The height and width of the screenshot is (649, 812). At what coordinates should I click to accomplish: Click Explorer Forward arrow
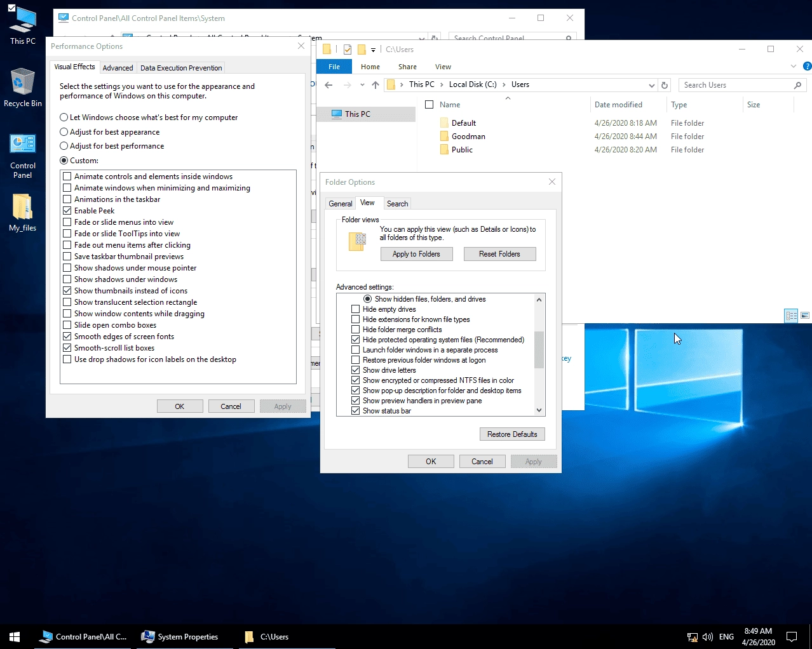tap(347, 85)
